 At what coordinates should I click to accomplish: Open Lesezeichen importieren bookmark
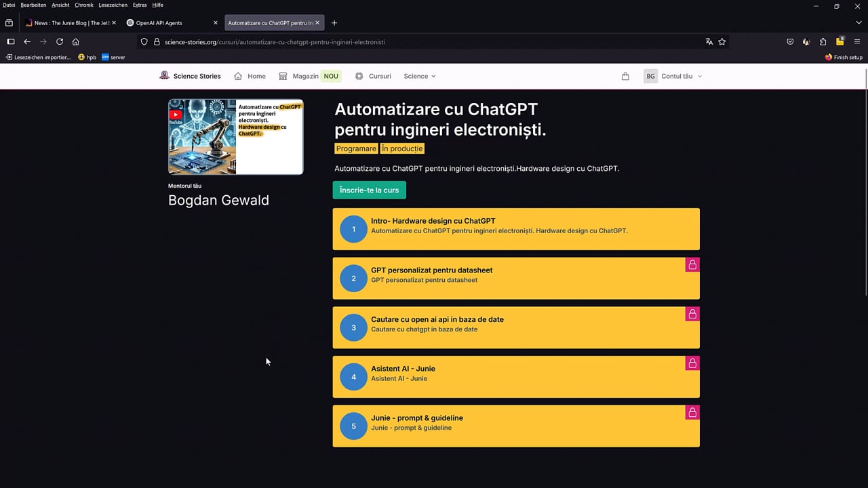(x=39, y=57)
